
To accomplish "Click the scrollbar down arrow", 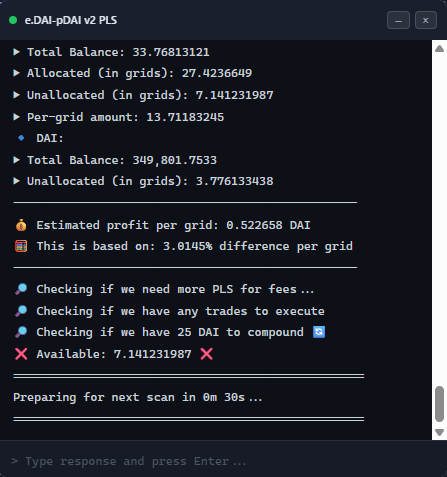I will pyautogui.click(x=439, y=432).
